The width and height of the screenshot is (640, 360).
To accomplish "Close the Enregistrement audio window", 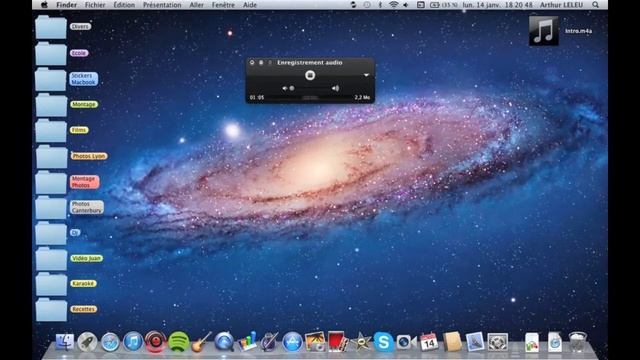I will (x=252, y=62).
